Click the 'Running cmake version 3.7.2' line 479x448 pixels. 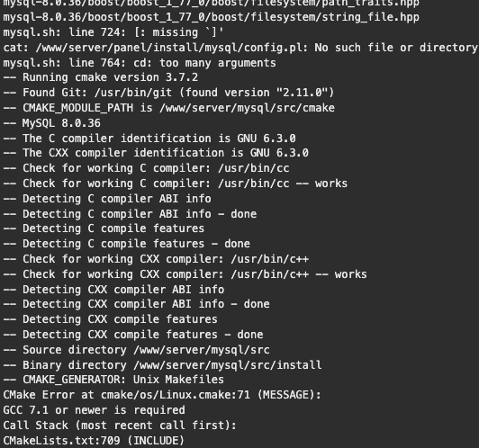click(x=101, y=77)
